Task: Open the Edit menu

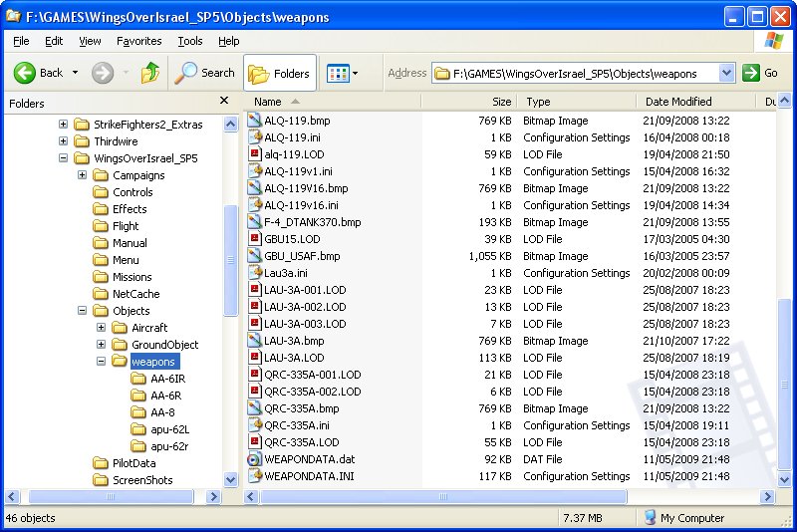Action: [54, 41]
